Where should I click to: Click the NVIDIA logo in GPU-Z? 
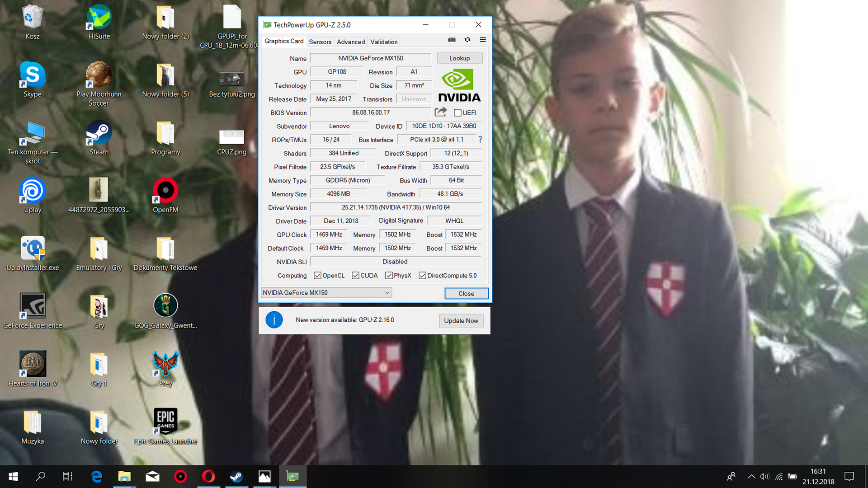click(459, 85)
